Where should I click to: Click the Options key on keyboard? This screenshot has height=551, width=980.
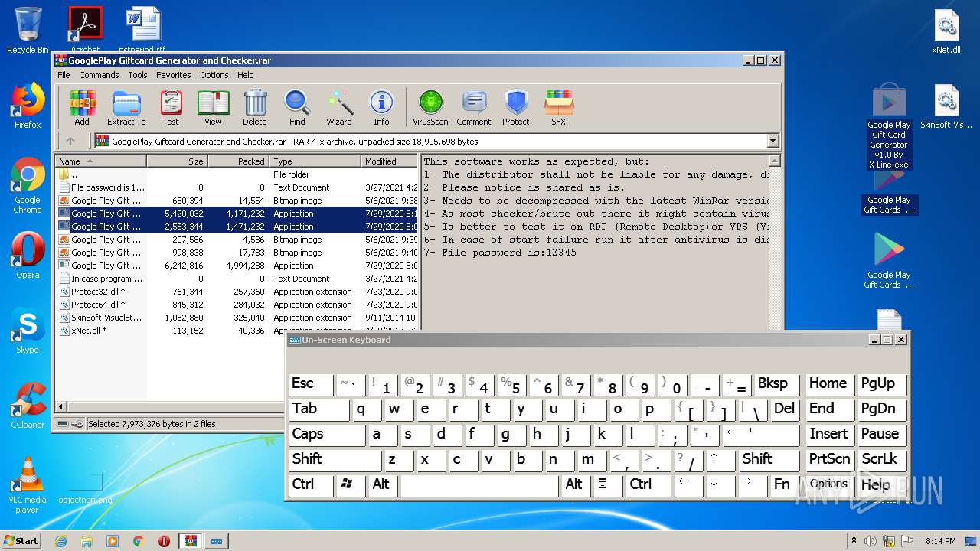pyautogui.click(x=830, y=485)
